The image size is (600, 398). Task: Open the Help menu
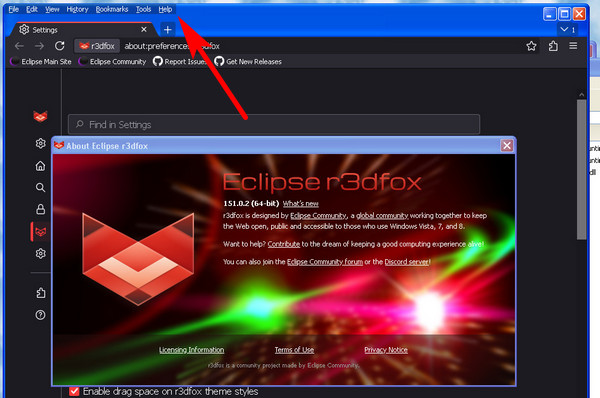pos(165,9)
